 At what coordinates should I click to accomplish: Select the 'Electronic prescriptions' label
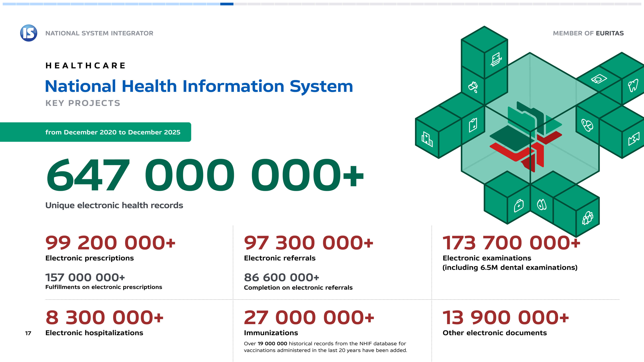tap(90, 258)
